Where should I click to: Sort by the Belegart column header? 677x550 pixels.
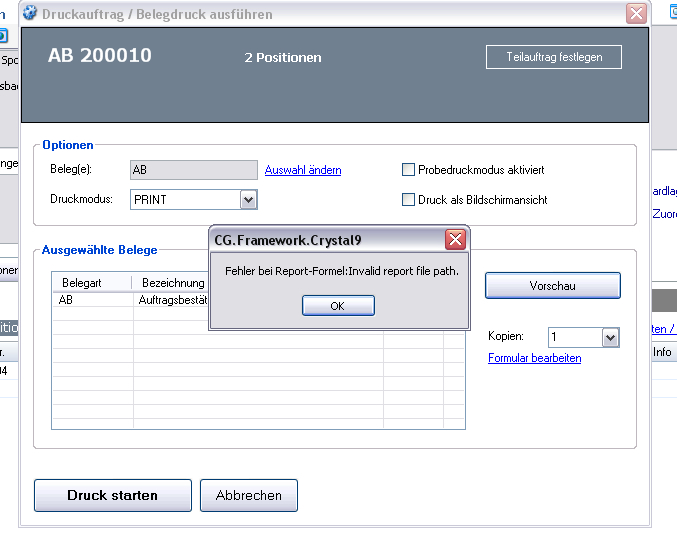pyautogui.click(x=92, y=283)
